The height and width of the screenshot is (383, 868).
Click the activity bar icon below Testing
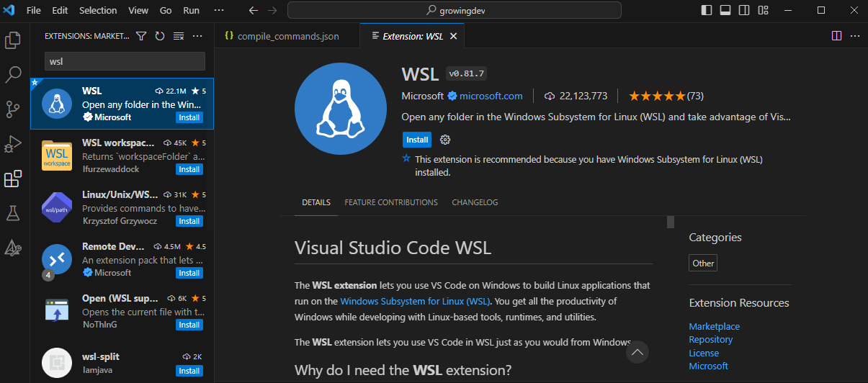pos(13,248)
